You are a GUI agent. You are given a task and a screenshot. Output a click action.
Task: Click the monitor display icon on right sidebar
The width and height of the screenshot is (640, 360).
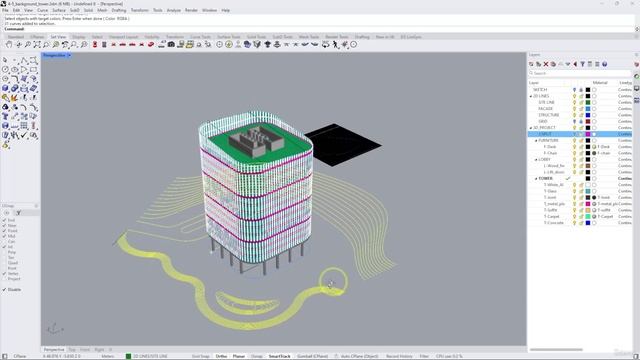coord(637,89)
